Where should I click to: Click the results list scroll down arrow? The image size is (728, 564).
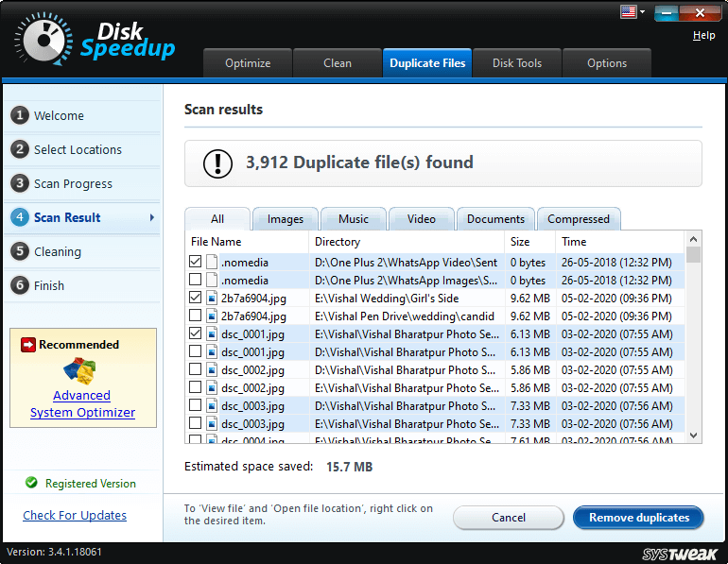pos(694,436)
